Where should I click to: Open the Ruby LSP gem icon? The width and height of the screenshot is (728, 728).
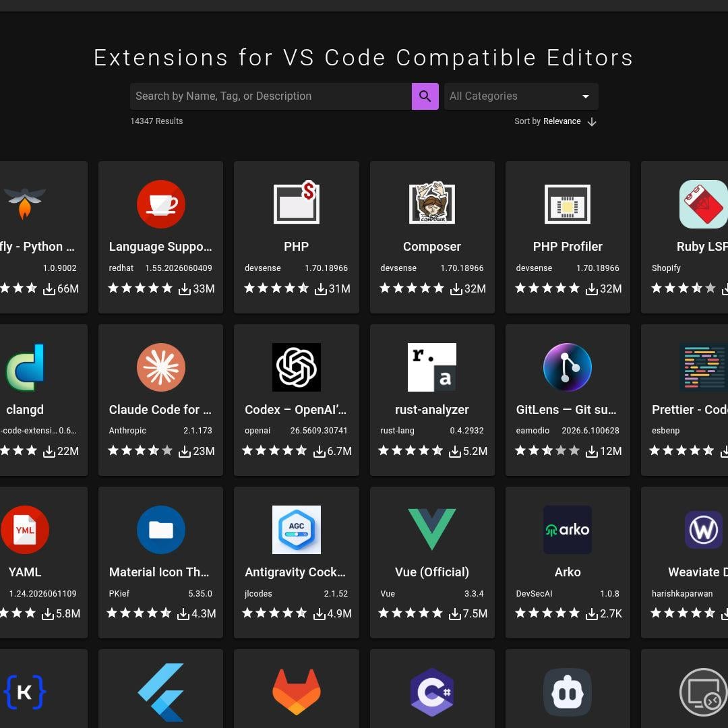tap(703, 204)
